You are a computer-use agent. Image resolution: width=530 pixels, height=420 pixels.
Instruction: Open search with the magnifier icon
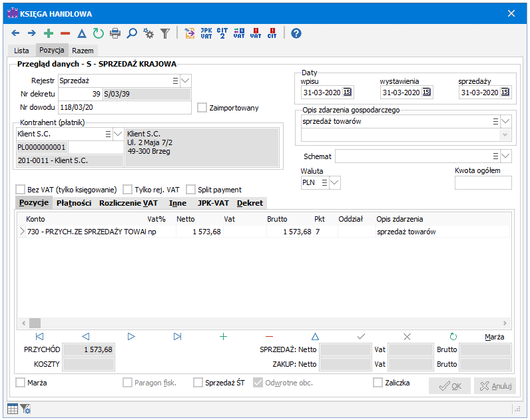pos(132,33)
